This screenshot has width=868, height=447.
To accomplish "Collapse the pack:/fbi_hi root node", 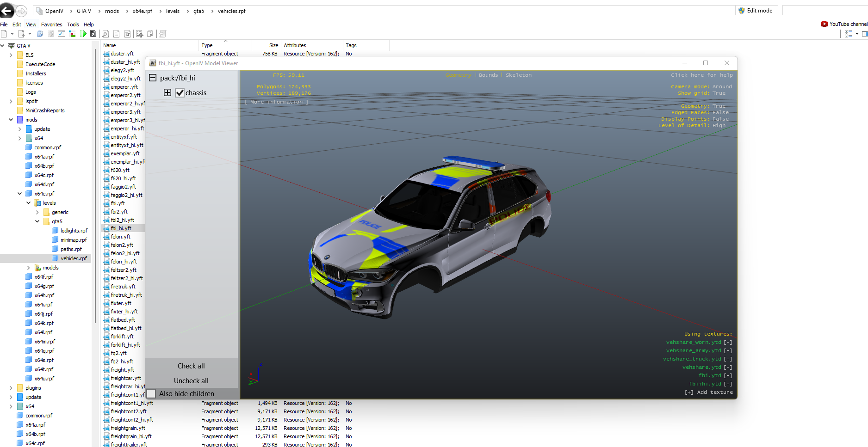I will [x=153, y=78].
